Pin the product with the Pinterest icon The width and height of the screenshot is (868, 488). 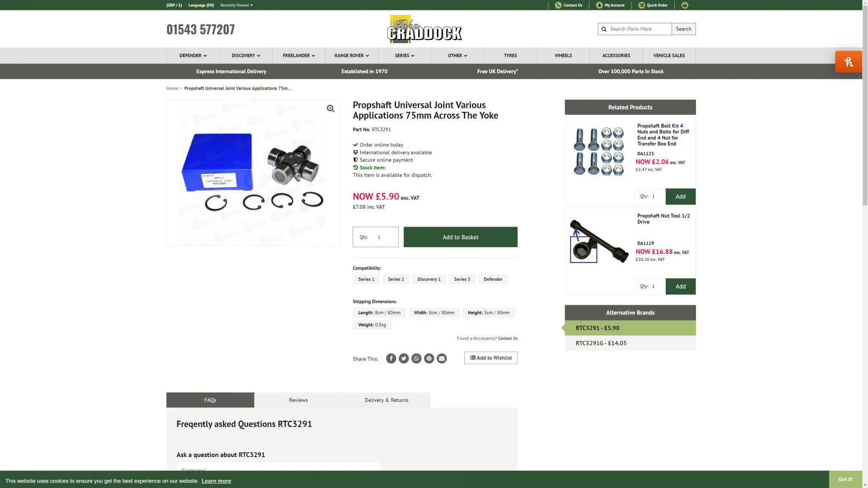429,358
